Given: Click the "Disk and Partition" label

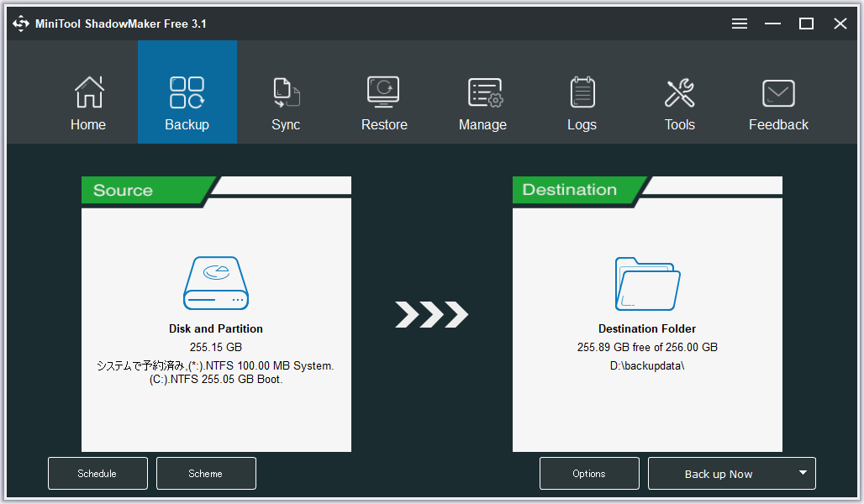Looking at the screenshot, I should click(x=216, y=328).
